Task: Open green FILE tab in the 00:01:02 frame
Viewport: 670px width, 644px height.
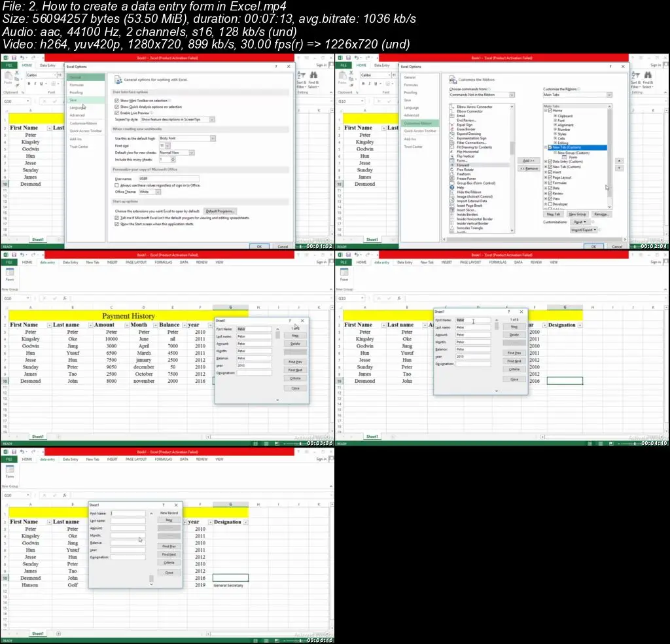Action: tap(9, 65)
